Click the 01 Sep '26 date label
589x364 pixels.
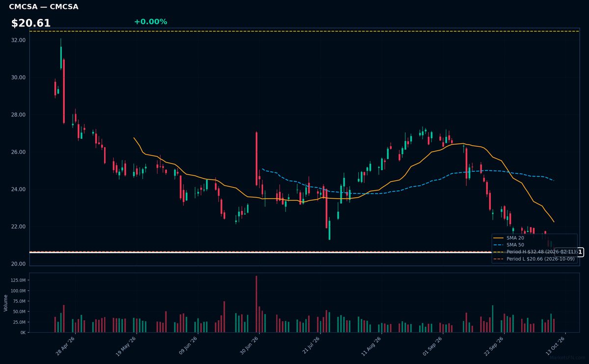tap(432, 346)
